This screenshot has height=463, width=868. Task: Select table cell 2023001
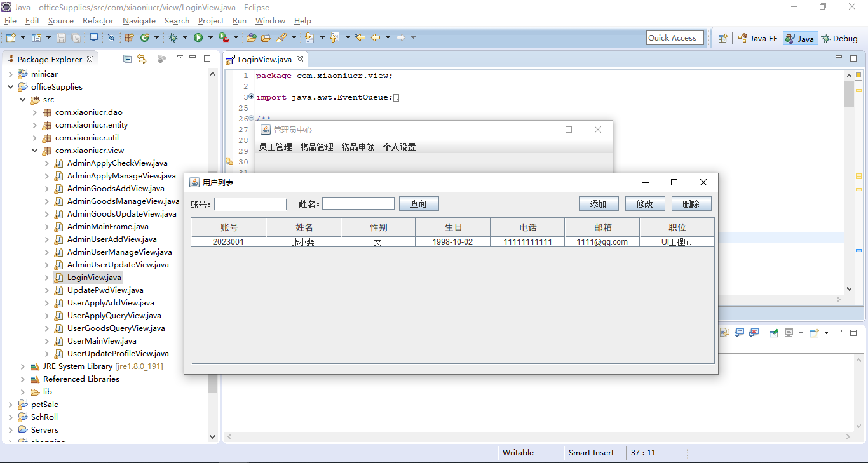click(x=228, y=242)
